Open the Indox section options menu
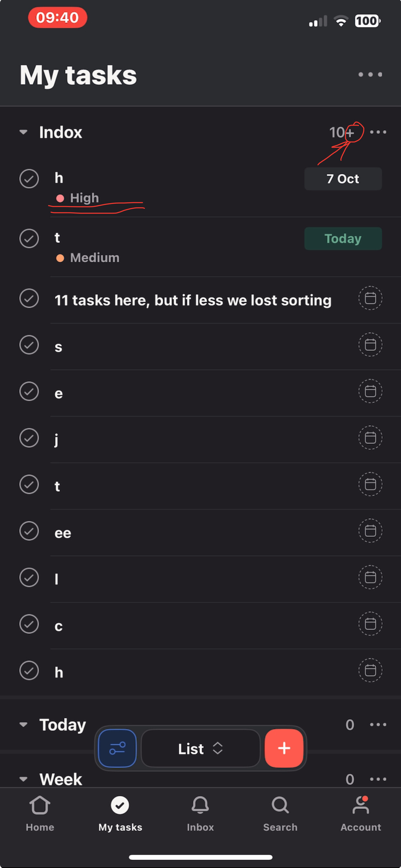 click(378, 132)
